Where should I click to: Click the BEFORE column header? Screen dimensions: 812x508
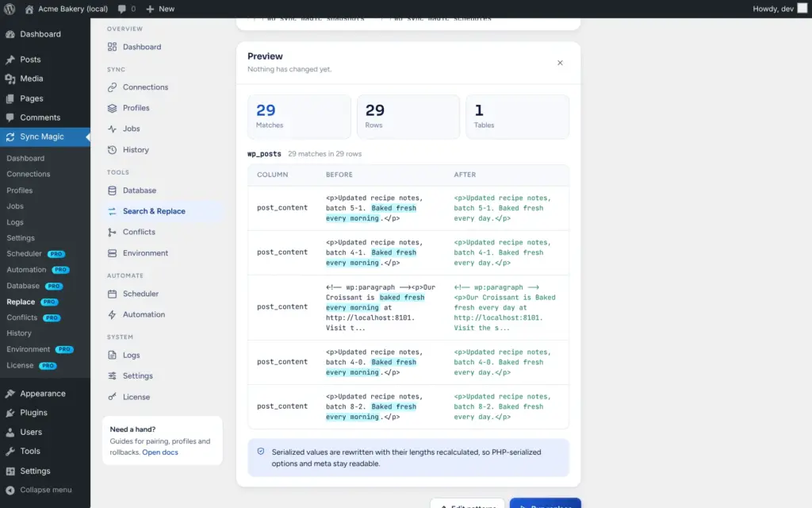click(339, 175)
